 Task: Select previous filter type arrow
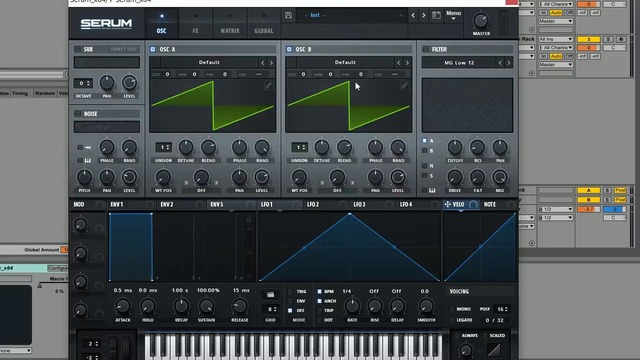[500, 63]
